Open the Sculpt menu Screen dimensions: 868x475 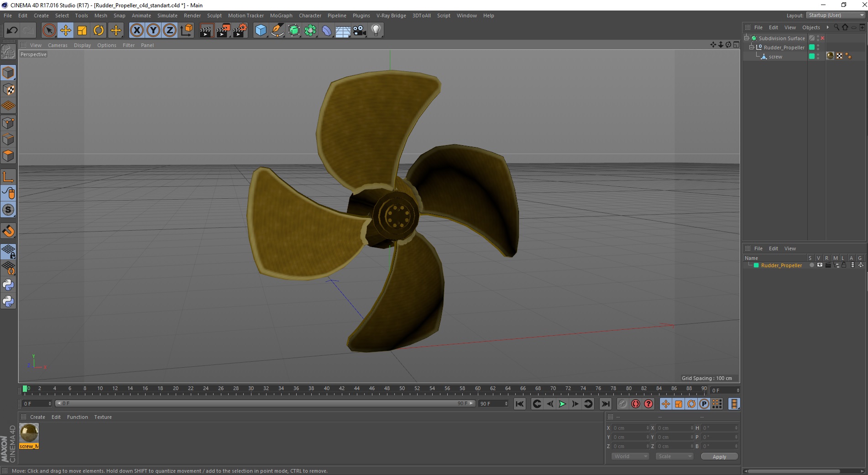(214, 16)
